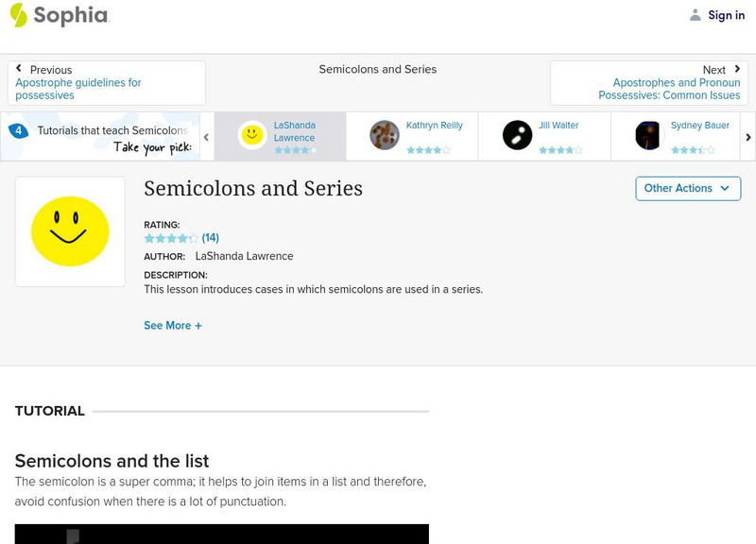Click the Sophia logo icon

tap(17, 14)
